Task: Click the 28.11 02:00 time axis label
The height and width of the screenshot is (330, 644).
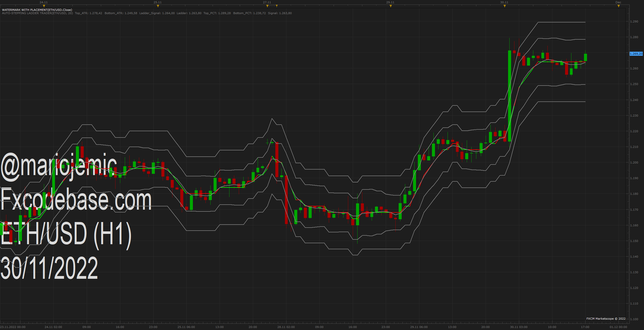Action: pyautogui.click(x=286, y=327)
